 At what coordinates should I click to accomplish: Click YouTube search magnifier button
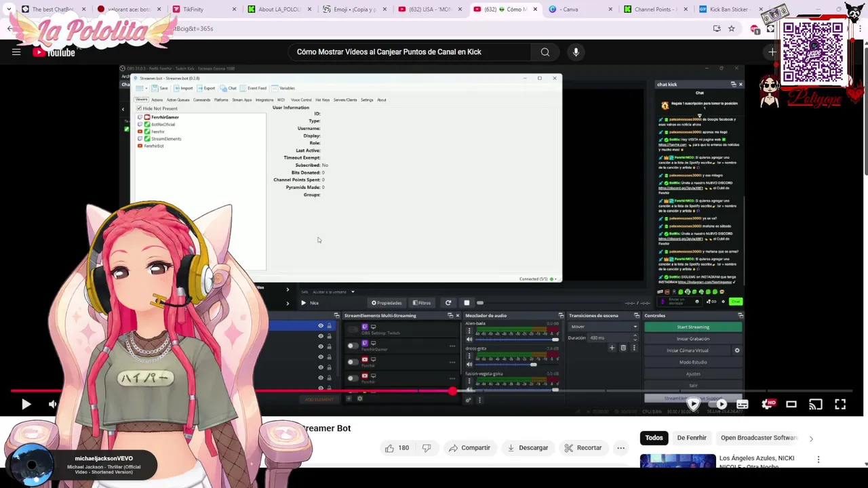click(545, 52)
